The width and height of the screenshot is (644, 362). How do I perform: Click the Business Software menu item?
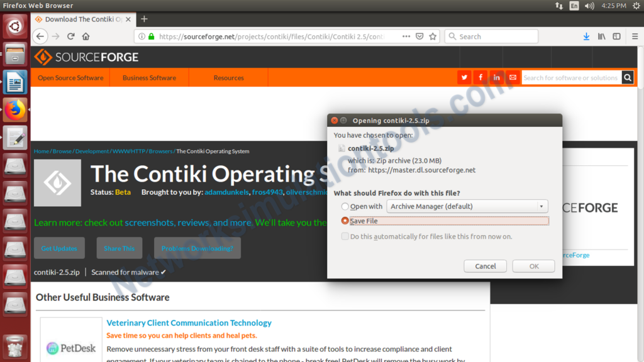[149, 77]
